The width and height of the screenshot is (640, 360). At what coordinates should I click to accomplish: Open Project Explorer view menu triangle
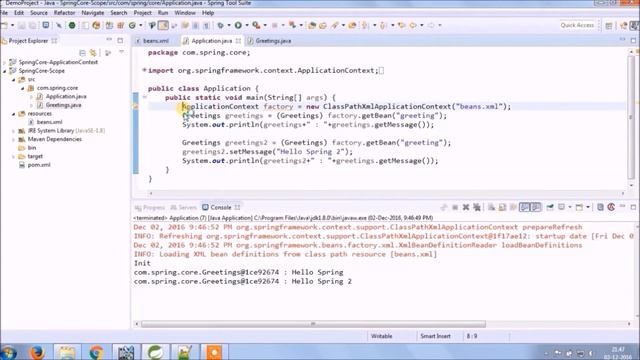(x=122, y=53)
